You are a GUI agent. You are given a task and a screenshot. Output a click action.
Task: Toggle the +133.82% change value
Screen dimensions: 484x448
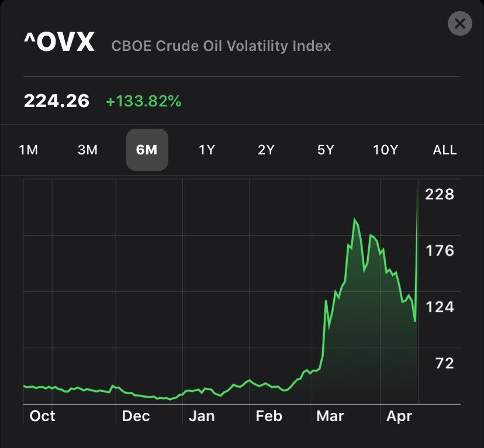point(144,101)
